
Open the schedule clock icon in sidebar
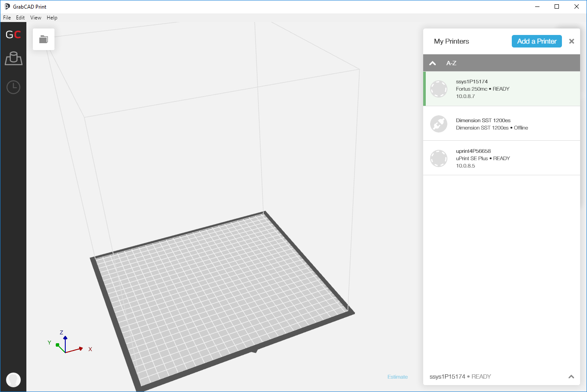click(x=13, y=87)
